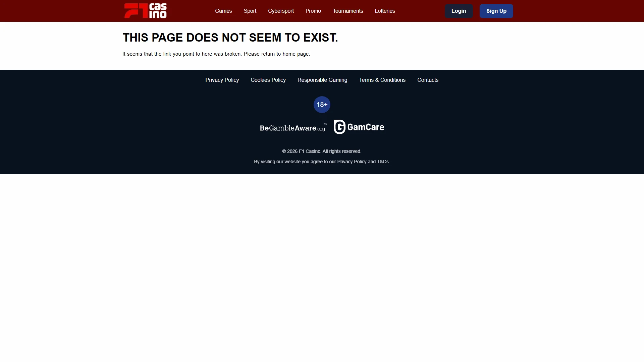This screenshot has height=362, width=644.
Task: Open Lotteries from the header
Action: click(385, 11)
